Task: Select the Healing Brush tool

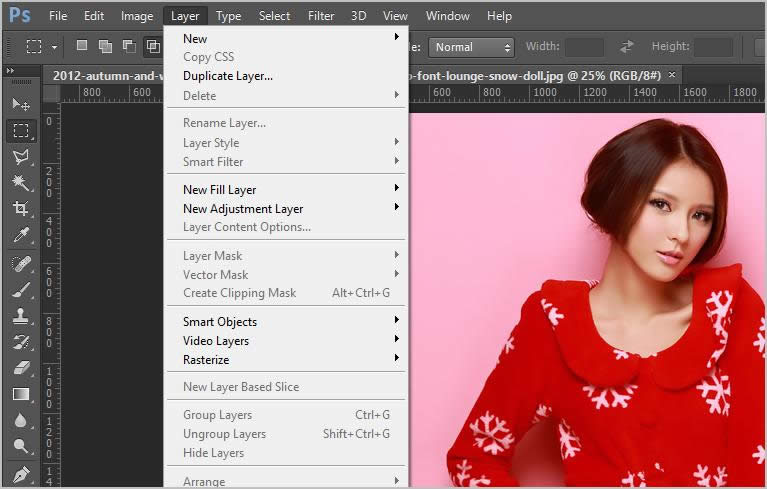Action: pos(20,264)
